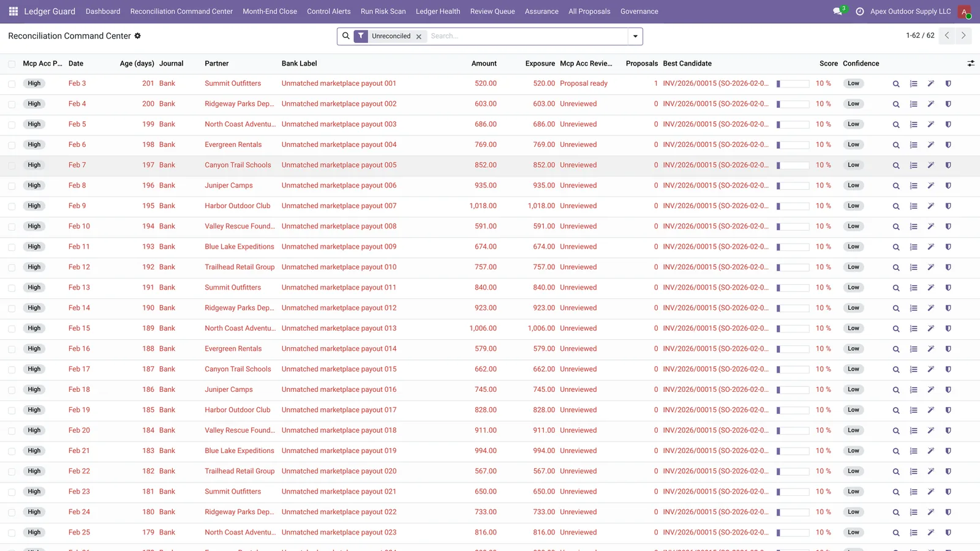
Task: Click magic wand icon on payout 007 row
Action: (x=930, y=206)
